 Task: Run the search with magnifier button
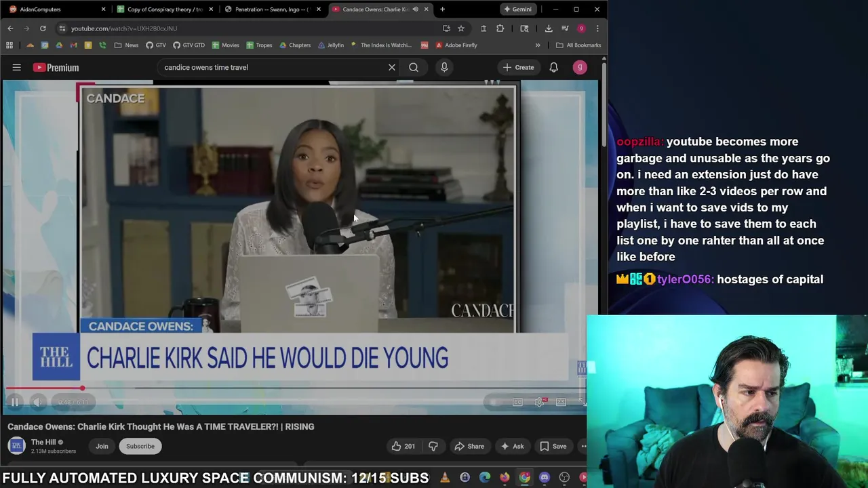(414, 67)
